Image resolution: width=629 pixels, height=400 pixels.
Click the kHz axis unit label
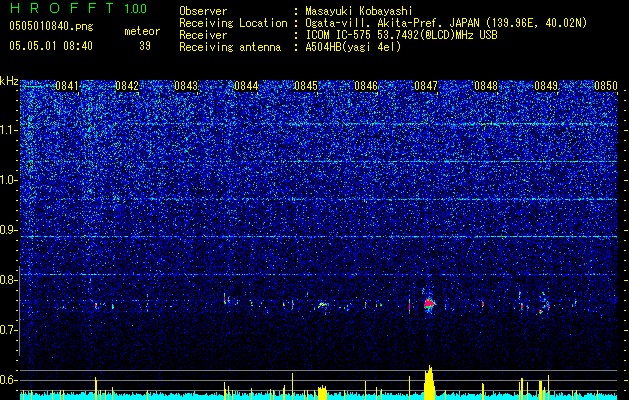coord(9,81)
